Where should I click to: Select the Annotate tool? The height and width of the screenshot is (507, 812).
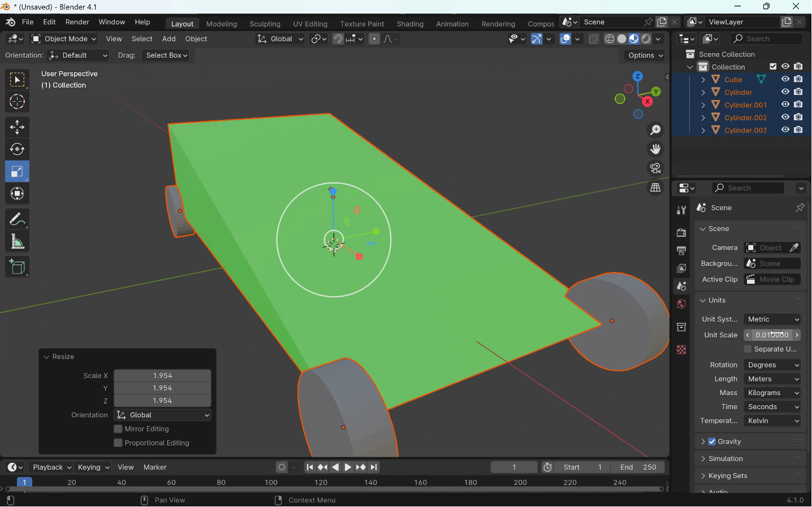17,219
